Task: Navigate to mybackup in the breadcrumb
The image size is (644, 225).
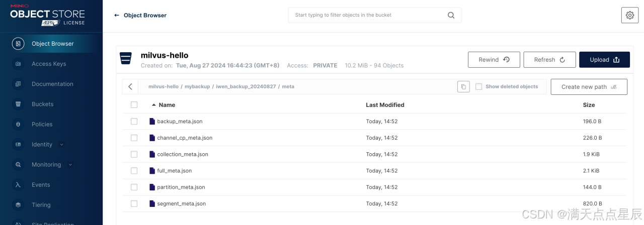Action: (x=197, y=87)
